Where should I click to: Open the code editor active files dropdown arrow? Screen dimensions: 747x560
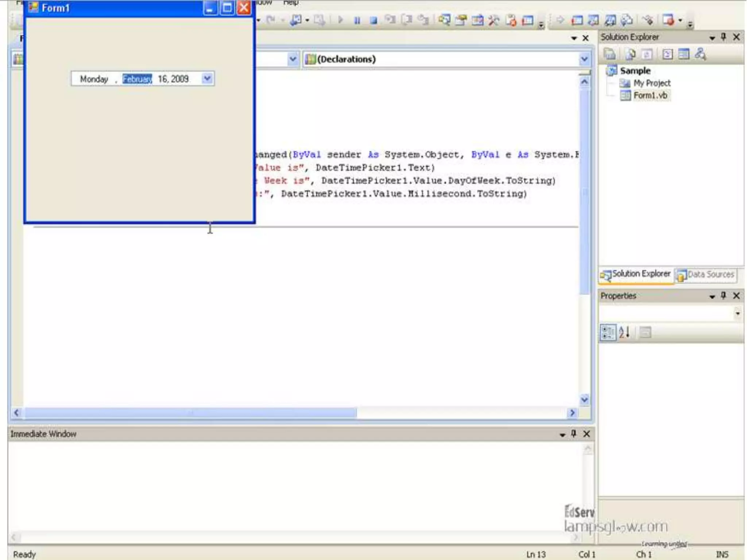click(574, 38)
